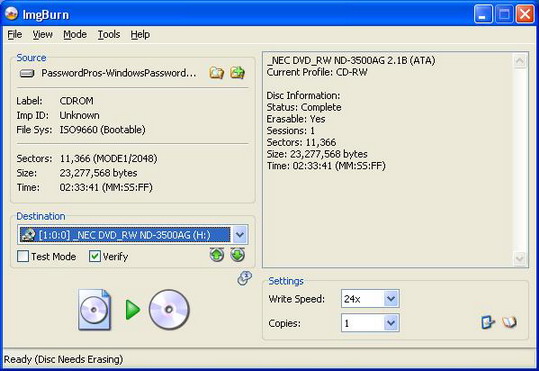Expand the Copies dropdown arrow
The height and width of the screenshot is (371, 539).
click(391, 323)
